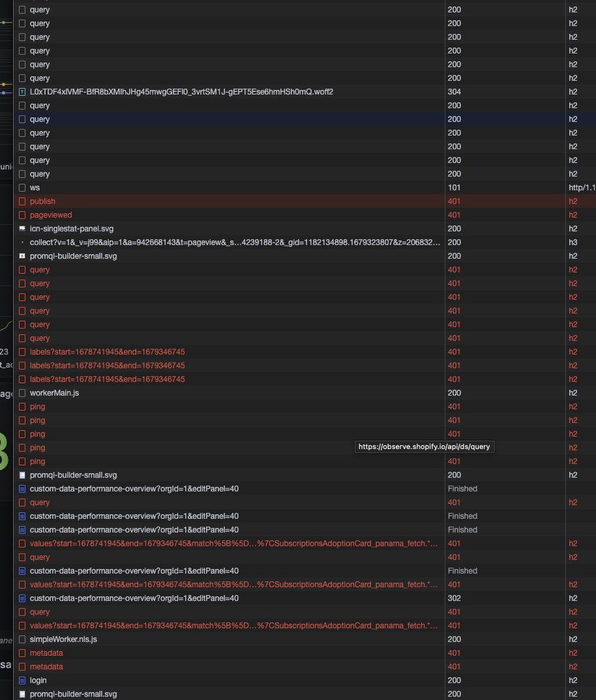Click the font file icon beside the woff2 request
596x700 pixels.
[x=22, y=91]
